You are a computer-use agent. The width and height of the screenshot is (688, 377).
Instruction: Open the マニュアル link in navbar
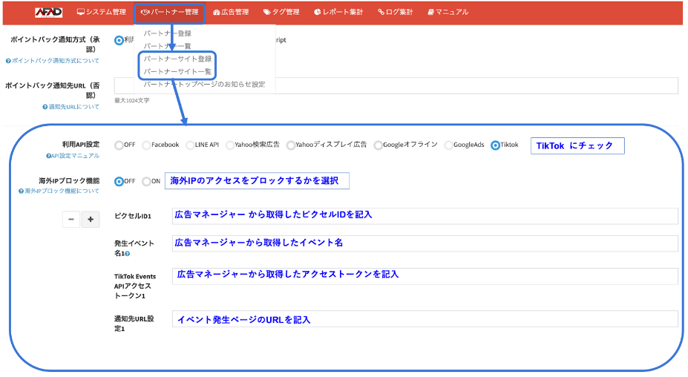448,12
